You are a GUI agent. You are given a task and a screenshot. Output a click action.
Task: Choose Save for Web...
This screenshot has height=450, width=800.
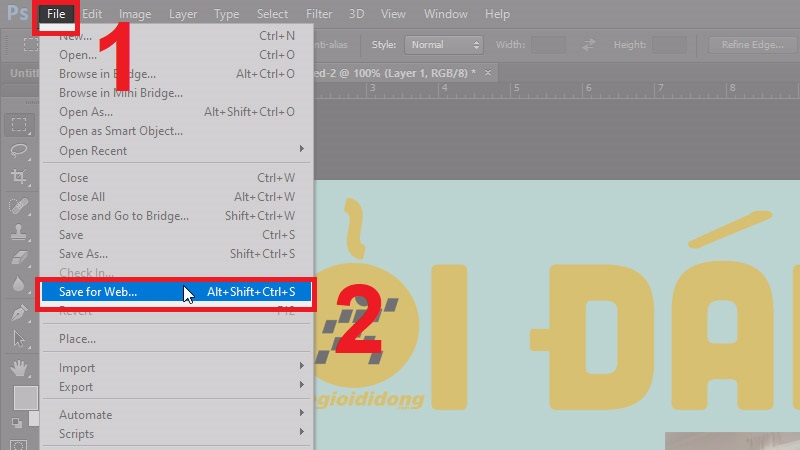tap(177, 292)
